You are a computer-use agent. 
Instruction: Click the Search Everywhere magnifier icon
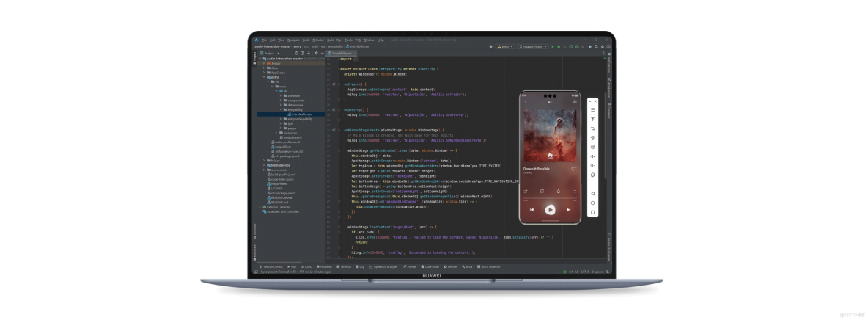tap(596, 46)
